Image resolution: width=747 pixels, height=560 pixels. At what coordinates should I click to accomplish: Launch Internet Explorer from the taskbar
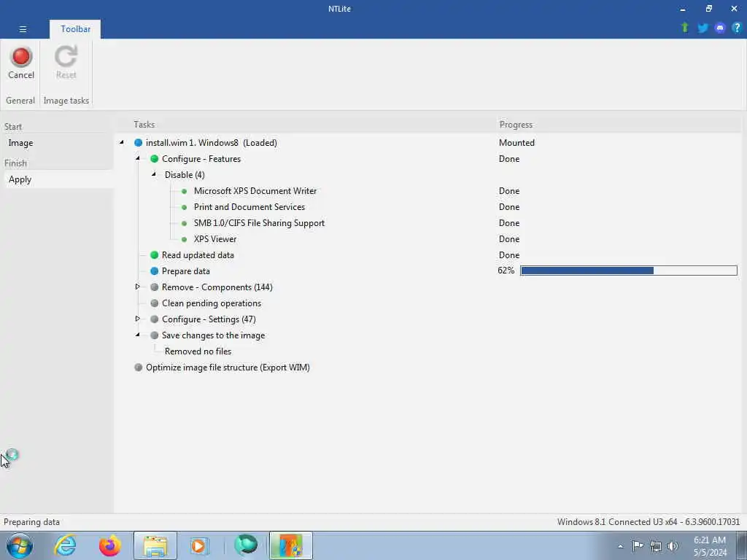tap(65, 545)
